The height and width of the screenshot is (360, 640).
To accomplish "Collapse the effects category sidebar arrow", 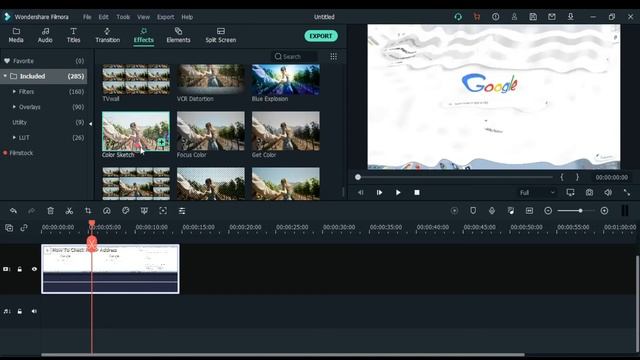I will 91,124.
